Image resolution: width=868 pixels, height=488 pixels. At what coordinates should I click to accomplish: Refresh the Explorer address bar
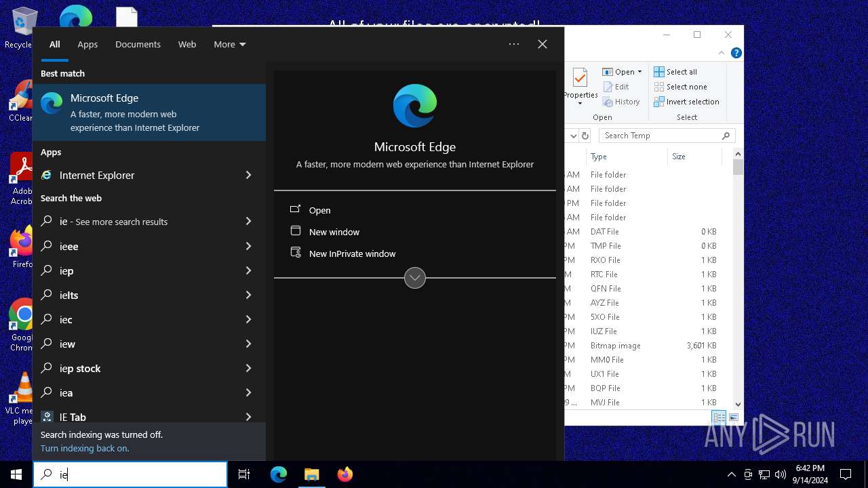pos(585,136)
